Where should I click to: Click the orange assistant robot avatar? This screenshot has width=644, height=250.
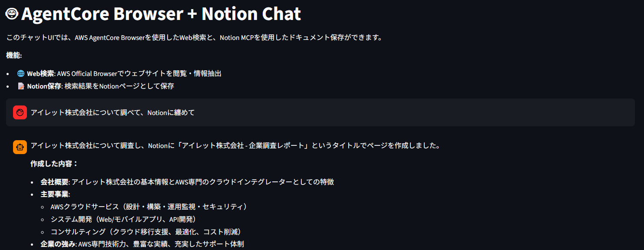coord(20,147)
